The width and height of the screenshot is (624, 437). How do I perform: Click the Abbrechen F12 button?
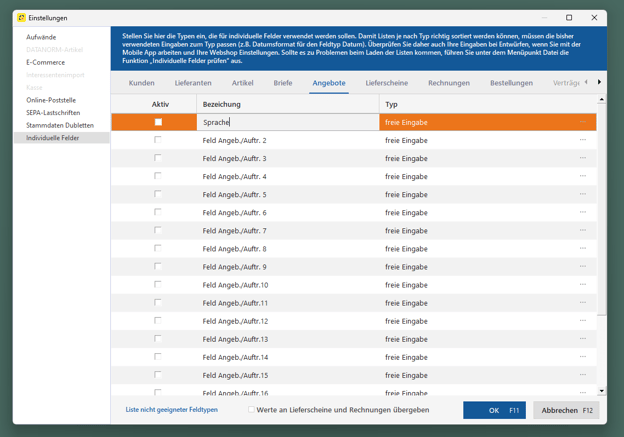pyautogui.click(x=566, y=410)
